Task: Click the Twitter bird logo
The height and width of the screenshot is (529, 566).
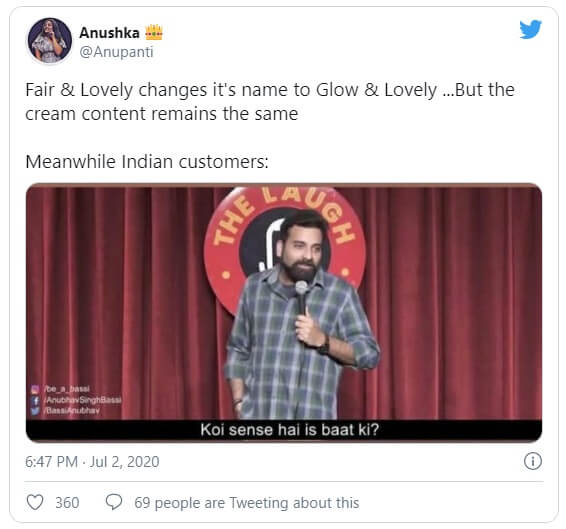Action: (530, 29)
